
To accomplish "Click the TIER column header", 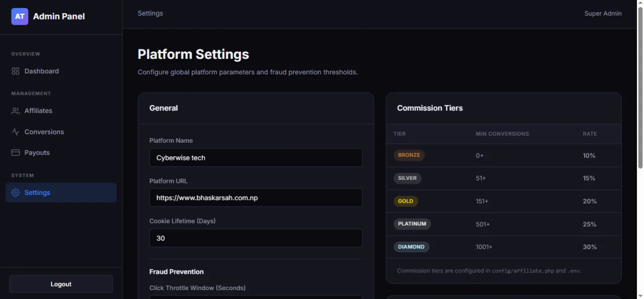I will (399, 134).
